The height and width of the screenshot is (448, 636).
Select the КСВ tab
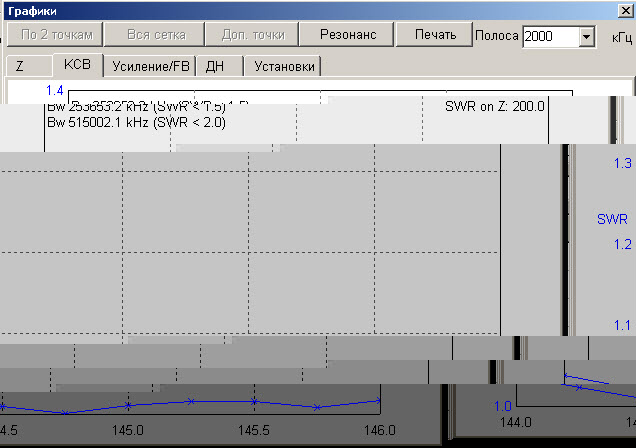tap(77, 65)
